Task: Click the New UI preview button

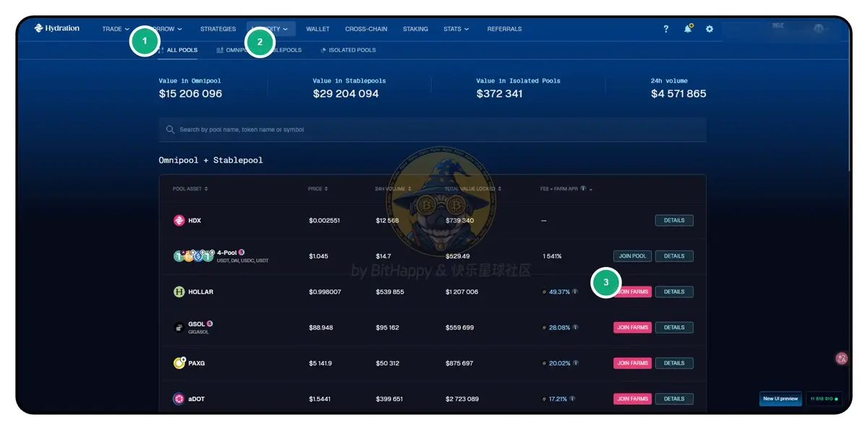Action: tap(780, 399)
